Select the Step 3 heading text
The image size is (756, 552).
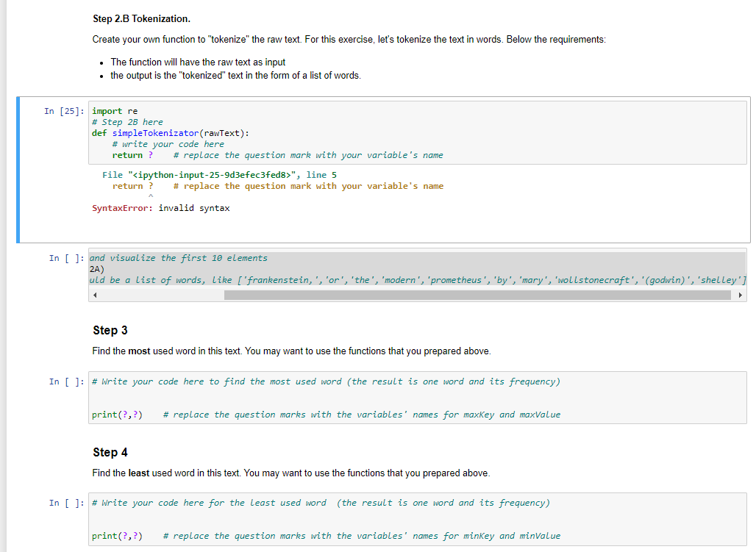coord(110,330)
